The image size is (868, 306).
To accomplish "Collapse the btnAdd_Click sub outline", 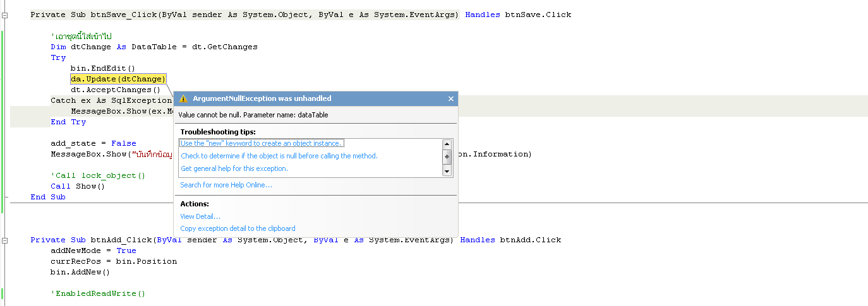I will [4, 240].
